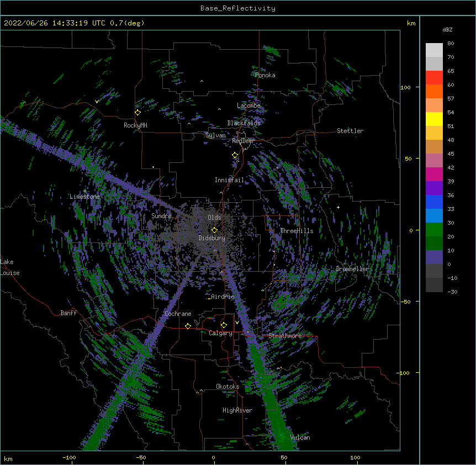Click the yellow V marker northwest of RockyMH
Viewport: 476px width, 465px height.
pos(97,102)
